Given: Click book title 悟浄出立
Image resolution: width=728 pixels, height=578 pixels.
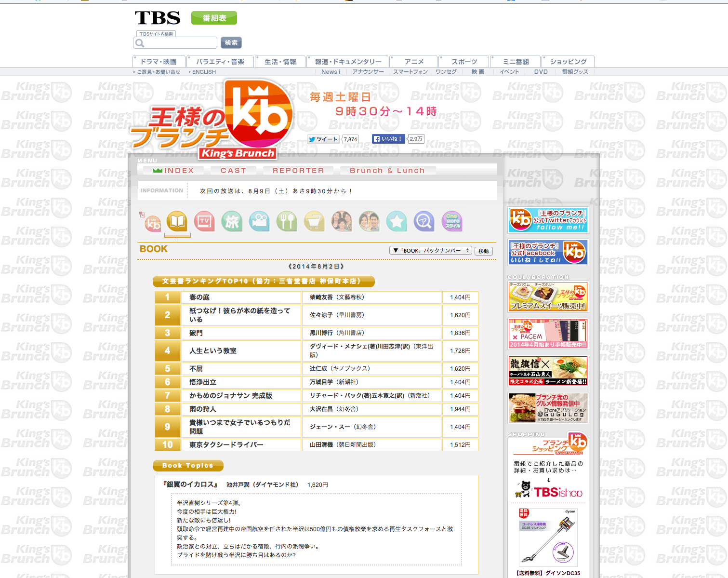Looking at the screenshot, I should click(203, 382).
